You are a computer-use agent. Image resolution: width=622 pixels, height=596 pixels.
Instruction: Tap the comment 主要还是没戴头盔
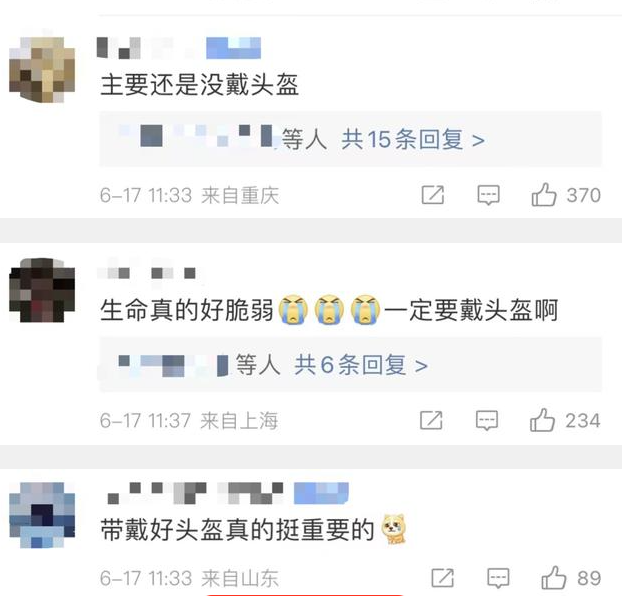pos(200,85)
